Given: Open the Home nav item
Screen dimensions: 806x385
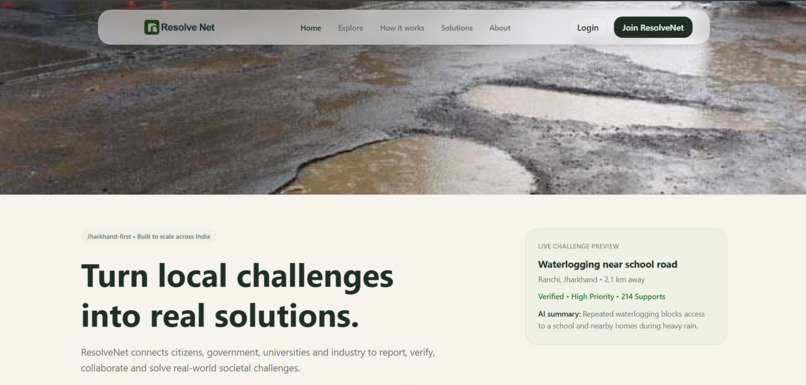Looking at the screenshot, I should click(x=310, y=28).
